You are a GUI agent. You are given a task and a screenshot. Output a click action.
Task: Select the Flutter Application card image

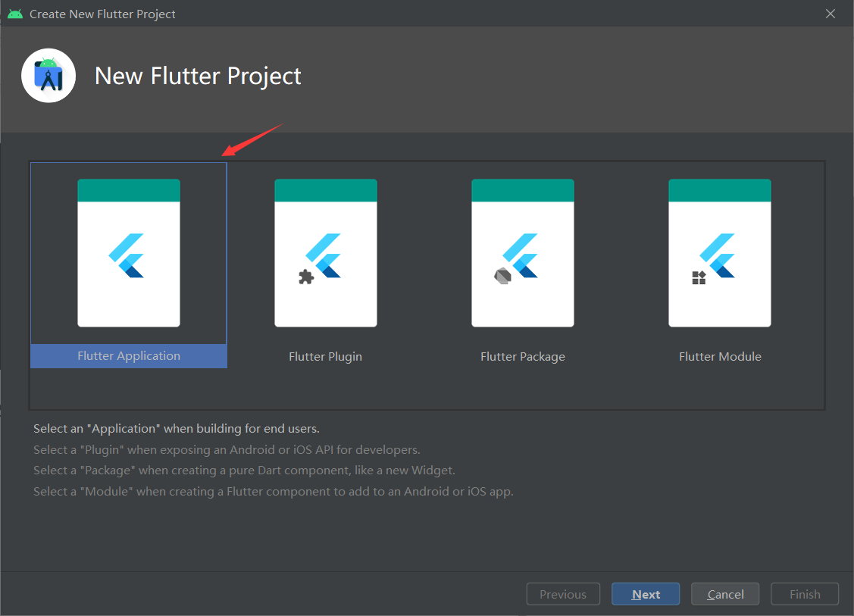coord(129,253)
